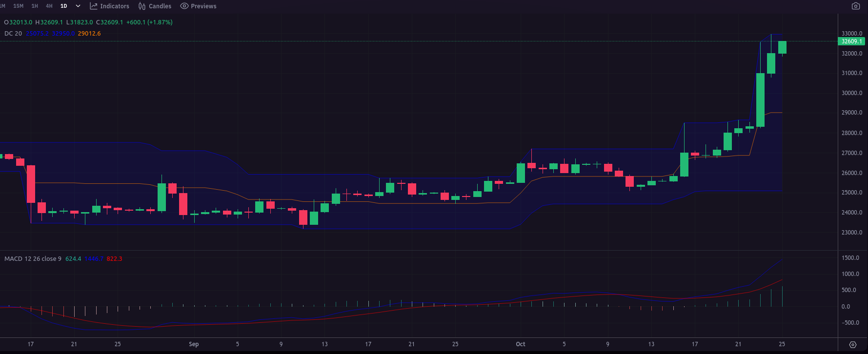Select the 1H timeframe

pos(35,6)
